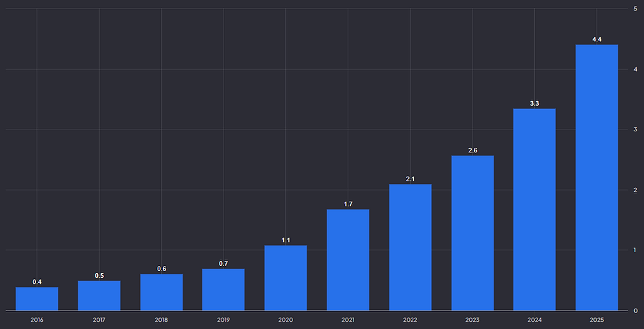The width and height of the screenshot is (644, 329).
Task: Click the y-axis tick label 4
Action: pyautogui.click(x=635, y=69)
